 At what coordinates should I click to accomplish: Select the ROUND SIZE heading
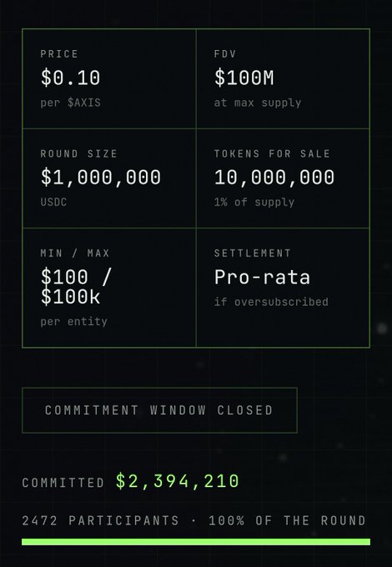79,153
